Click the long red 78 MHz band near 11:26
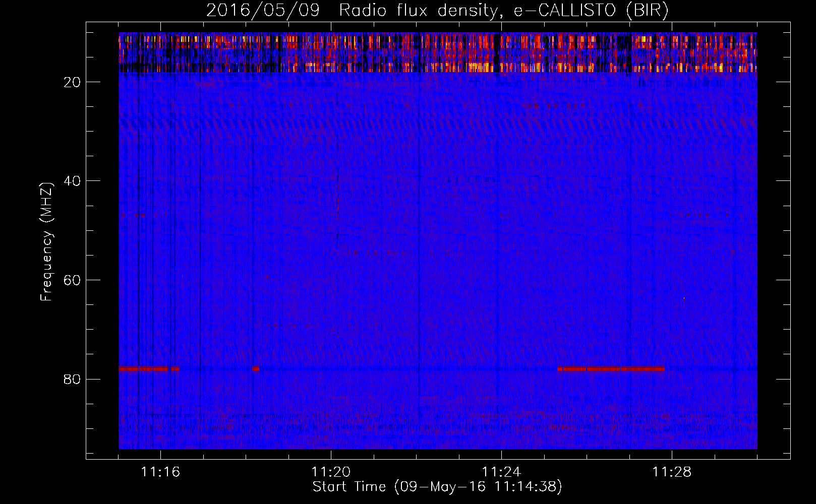 tap(611, 369)
